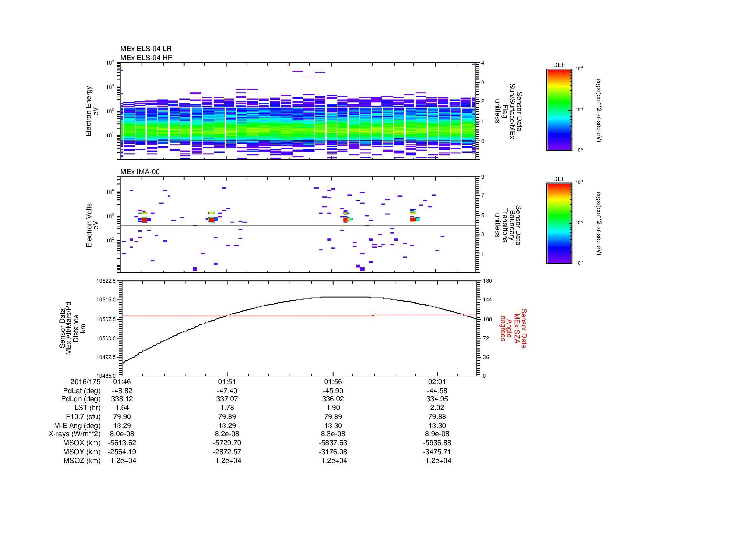
Task: Click the 'PdLat (deg)' row label
Action: 82,391
